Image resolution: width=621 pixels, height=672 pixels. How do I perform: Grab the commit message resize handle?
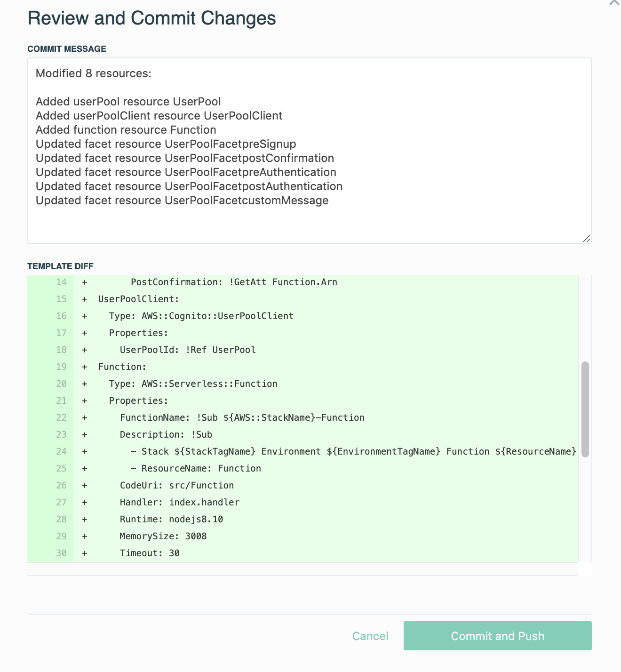[x=586, y=239]
